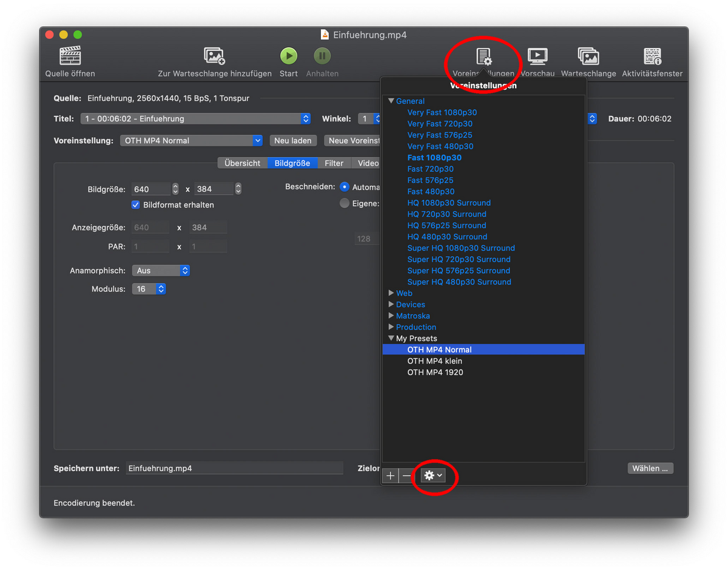The width and height of the screenshot is (728, 570).
Task: Show the Warteschlange queue
Action: pyautogui.click(x=588, y=57)
